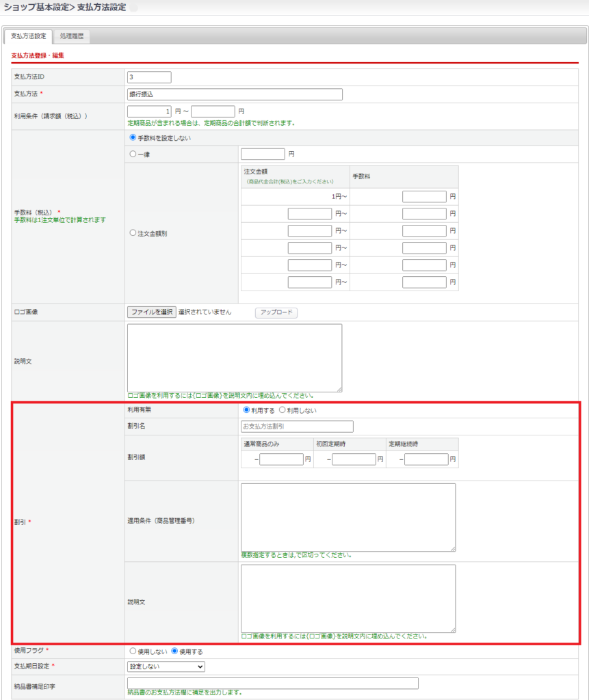Click the アップロード button
The height and width of the screenshot is (700, 589).
[x=276, y=312]
